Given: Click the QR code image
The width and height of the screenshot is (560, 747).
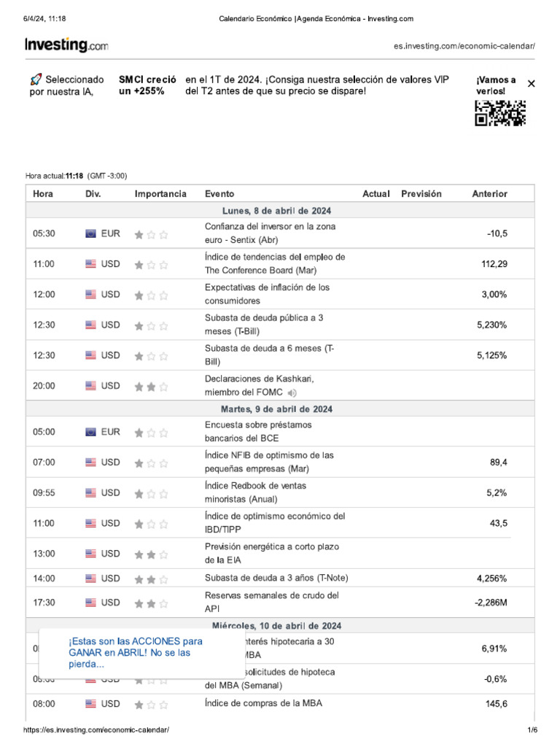Looking at the screenshot, I should tap(500, 113).
